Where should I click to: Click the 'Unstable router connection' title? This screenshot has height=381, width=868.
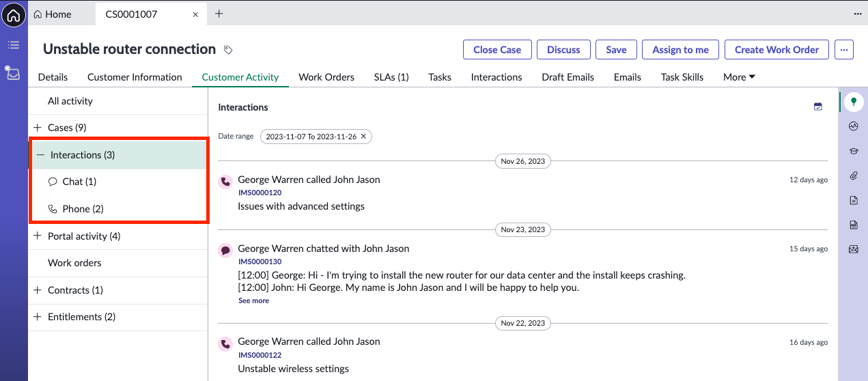pos(130,49)
